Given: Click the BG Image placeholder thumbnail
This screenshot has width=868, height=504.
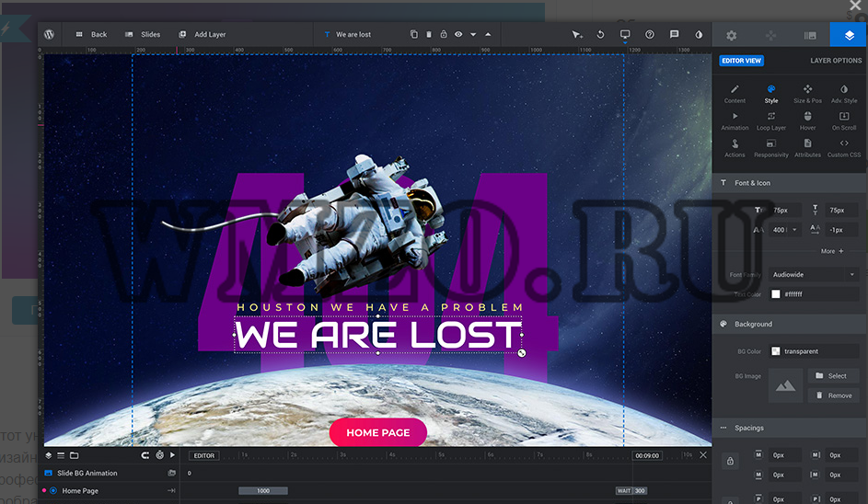Looking at the screenshot, I should (785, 385).
